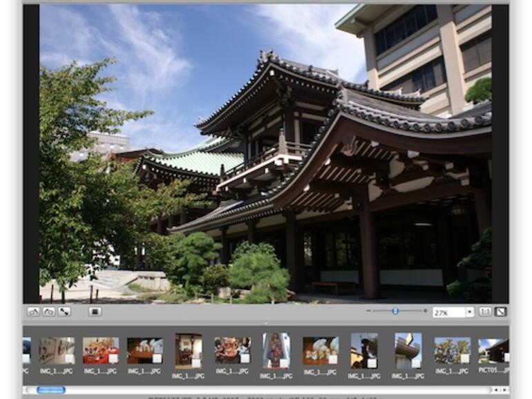Click the black square toolbar button
This screenshot has height=399, width=532.
[x=95, y=311]
